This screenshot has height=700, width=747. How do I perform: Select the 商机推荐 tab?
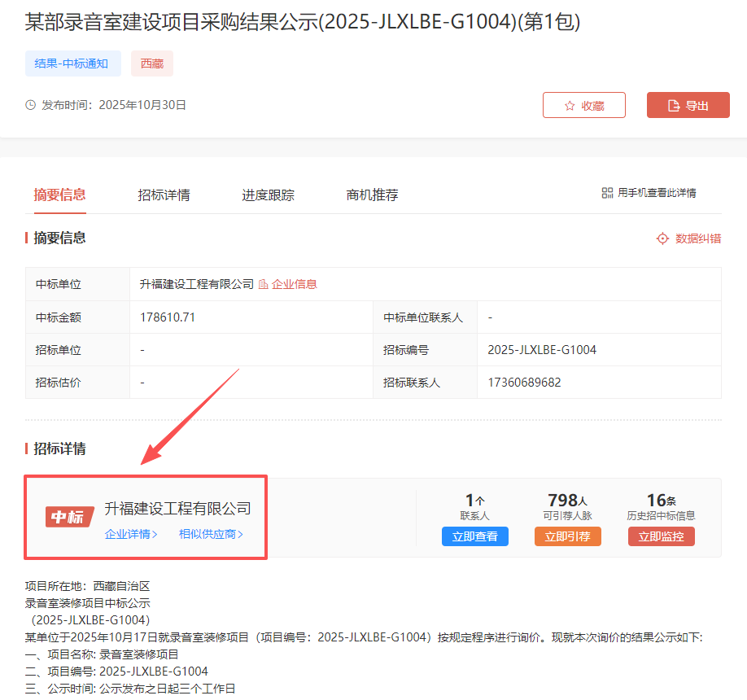pos(372,195)
